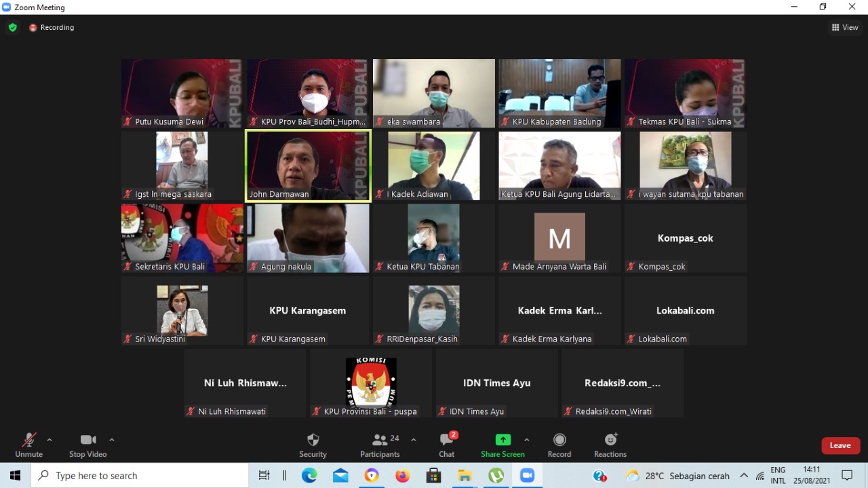Viewport: 868px width, 488px height.
Task: Open the Reactions emoji menu
Action: tap(610, 440)
